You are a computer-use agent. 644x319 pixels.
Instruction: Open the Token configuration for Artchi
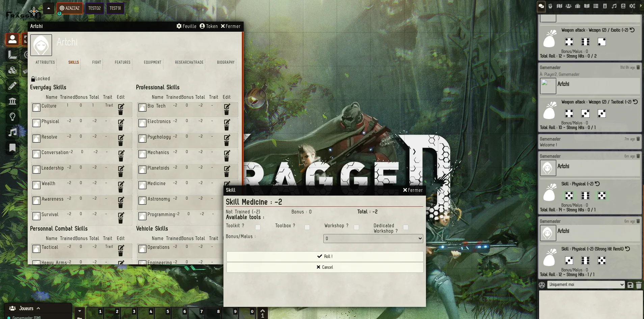click(x=209, y=26)
